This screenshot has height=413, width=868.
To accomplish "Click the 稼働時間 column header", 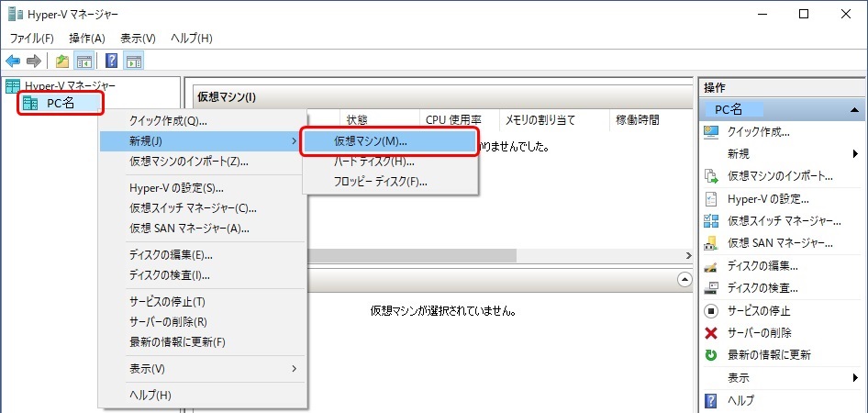I will (x=638, y=120).
